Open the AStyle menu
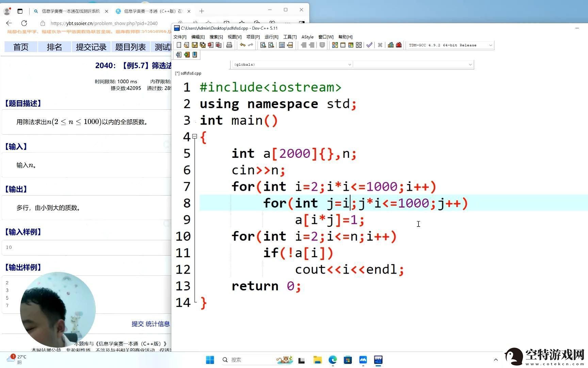Viewport: 588px width, 368px height. click(307, 37)
